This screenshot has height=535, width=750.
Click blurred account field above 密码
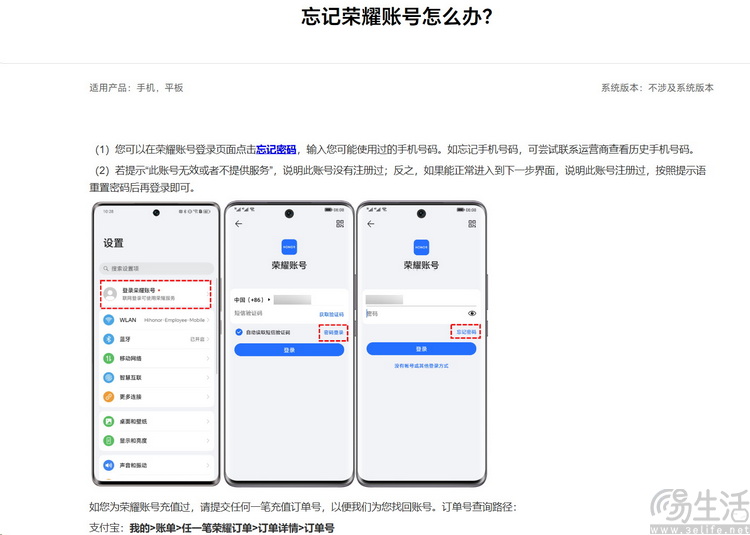384,300
